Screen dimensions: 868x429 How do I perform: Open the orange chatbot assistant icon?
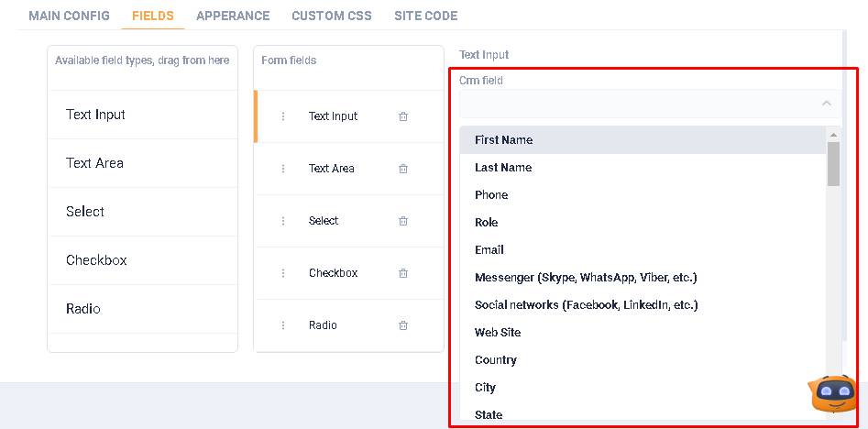pos(832,393)
